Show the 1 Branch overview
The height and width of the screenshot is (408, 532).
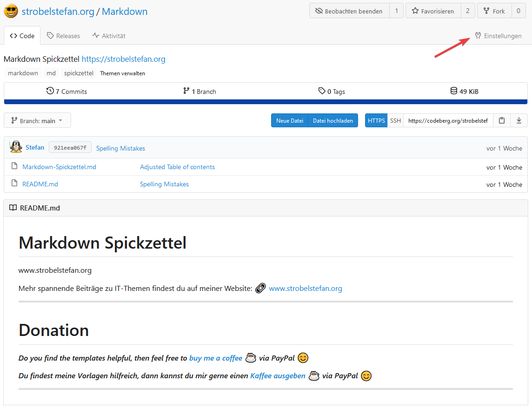tap(199, 92)
